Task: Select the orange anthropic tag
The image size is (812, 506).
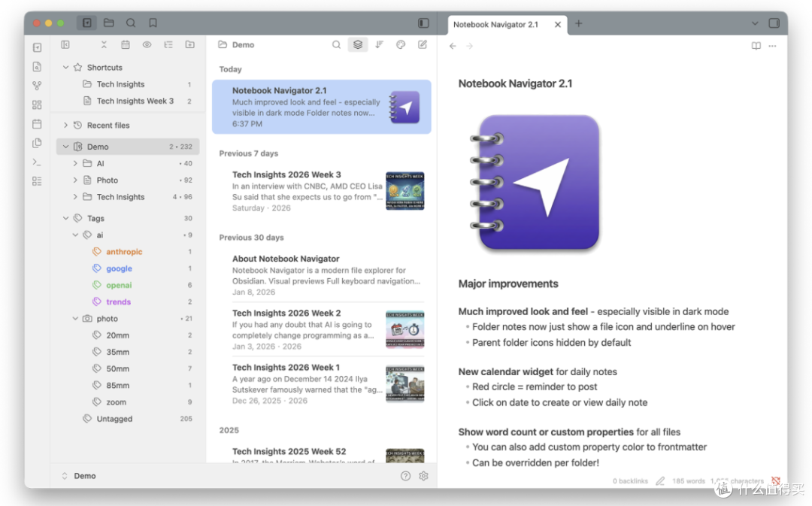Action: point(124,252)
